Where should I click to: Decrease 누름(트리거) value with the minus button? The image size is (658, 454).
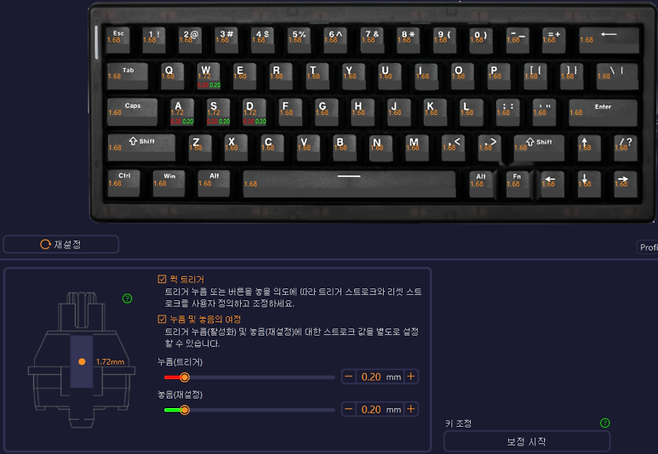click(x=348, y=376)
